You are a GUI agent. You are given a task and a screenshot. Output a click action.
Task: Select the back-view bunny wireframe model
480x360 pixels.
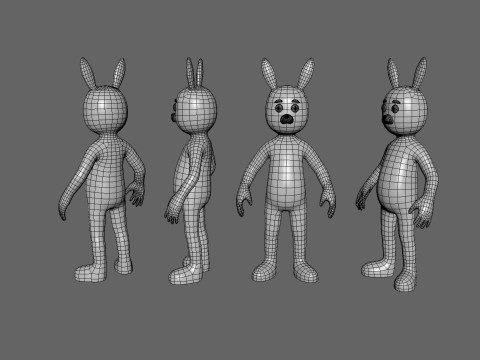click(103, 170)
